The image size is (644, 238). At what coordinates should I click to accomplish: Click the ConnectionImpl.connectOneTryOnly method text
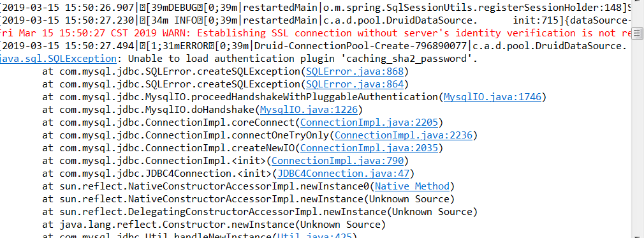(237, 135)
